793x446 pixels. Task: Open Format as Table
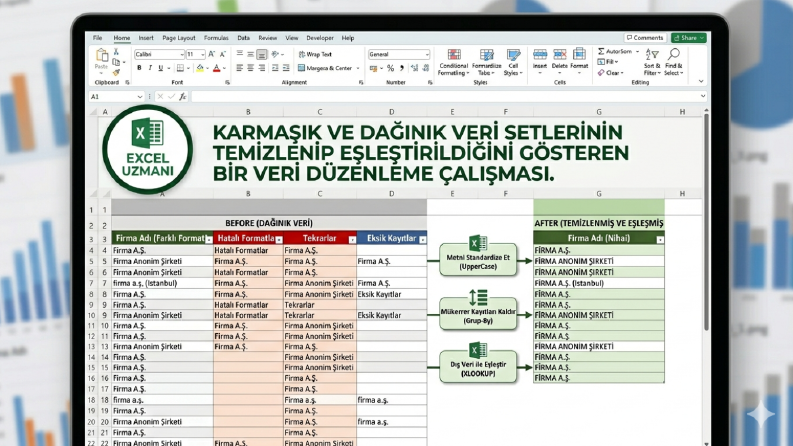pos(487,62)
